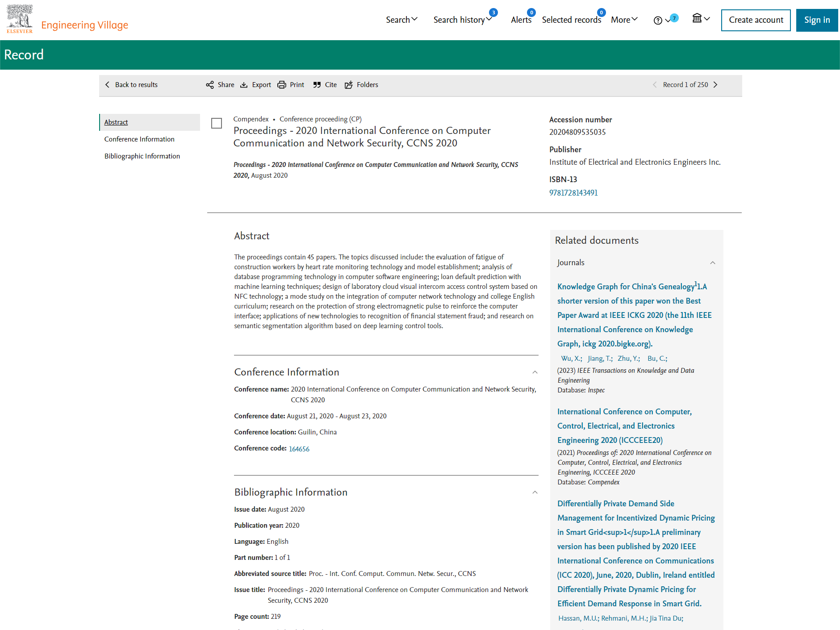The width and height of the screenshot is (840, 630).
Task: Click the Related documents heading
Action: (597, 241)
